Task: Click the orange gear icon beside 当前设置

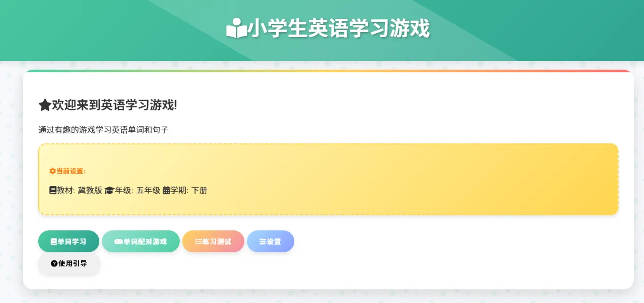Action: pos(52,172)
